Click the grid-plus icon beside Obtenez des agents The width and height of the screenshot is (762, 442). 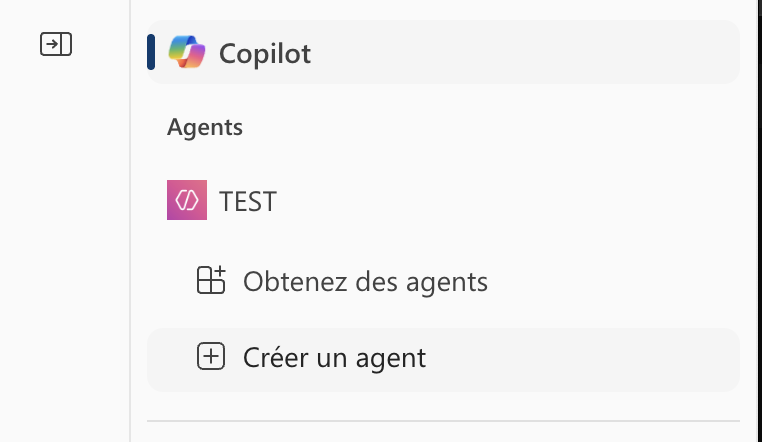pyautogui.click(x=211, y=281)
